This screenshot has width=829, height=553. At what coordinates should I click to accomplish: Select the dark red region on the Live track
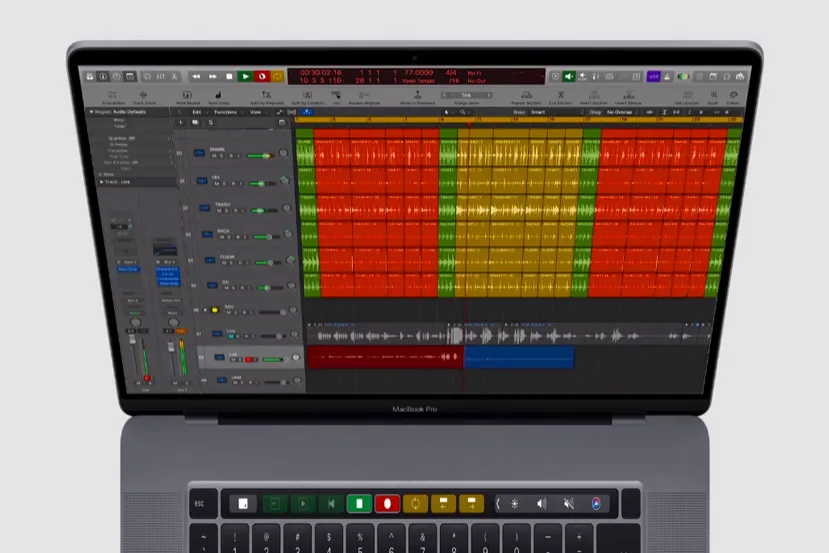[x=385, y=357]
